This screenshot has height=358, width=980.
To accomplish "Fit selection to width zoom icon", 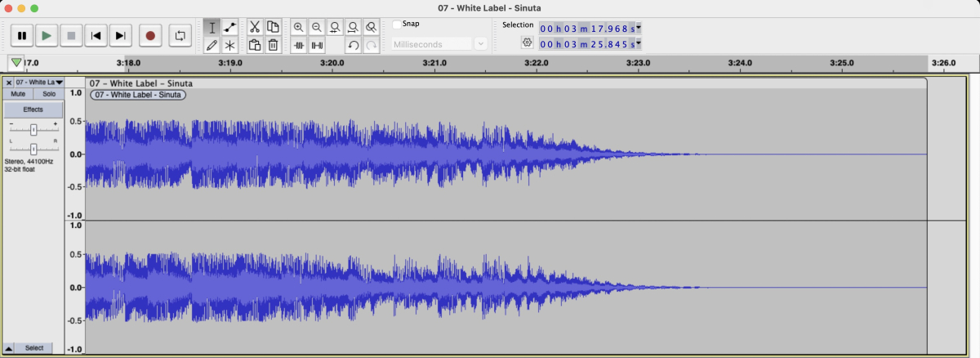I will pyautogui.click(x=335, y=27).
